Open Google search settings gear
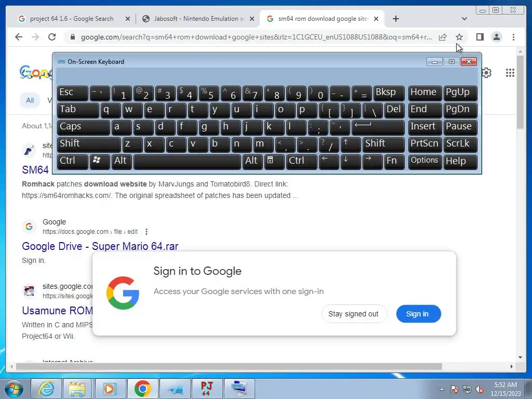The image size is (532, 399). 486,73
